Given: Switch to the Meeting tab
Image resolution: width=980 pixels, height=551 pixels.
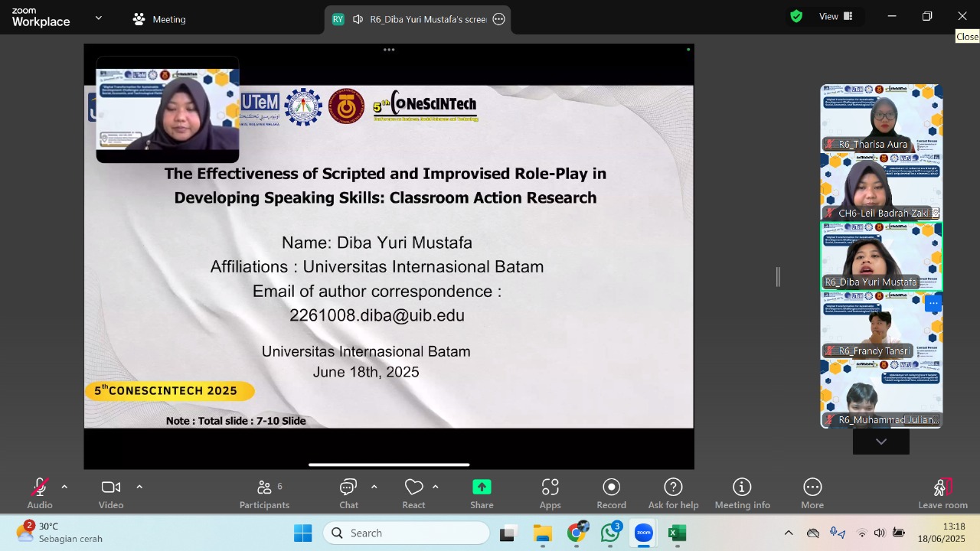Looking at the screenshot, I should pyautogui.click(x=159, y=19).
